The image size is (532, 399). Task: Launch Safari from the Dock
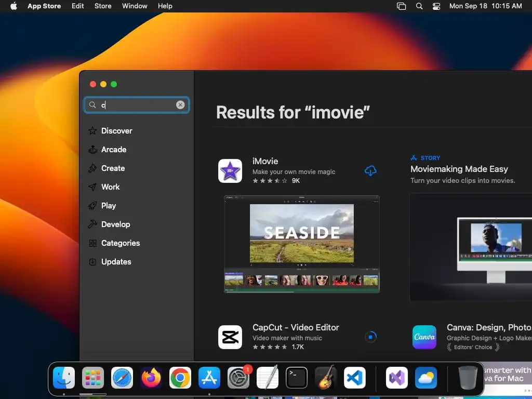[122, 378]
